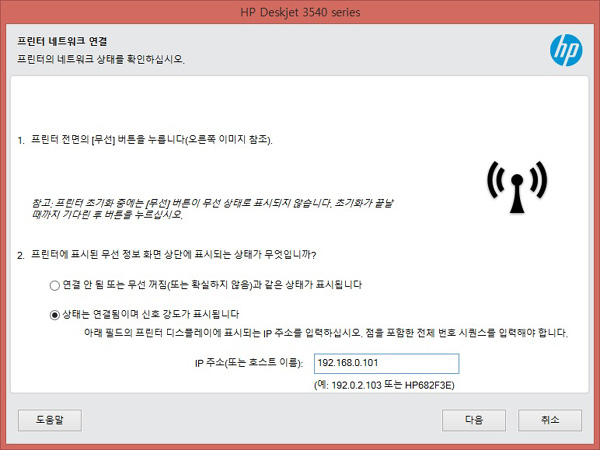
Task: Click step 1 instruction about 무선 버튼
Action: [145, 140]
